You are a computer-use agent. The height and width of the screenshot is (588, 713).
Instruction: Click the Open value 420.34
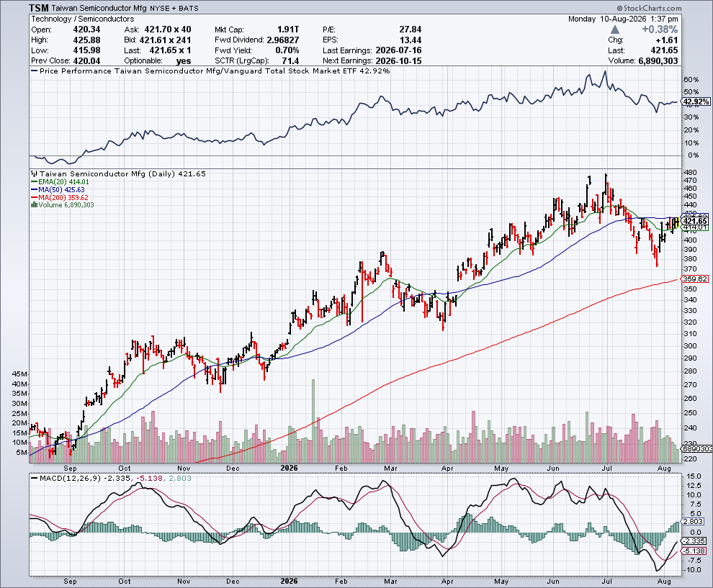pos(87,30)
